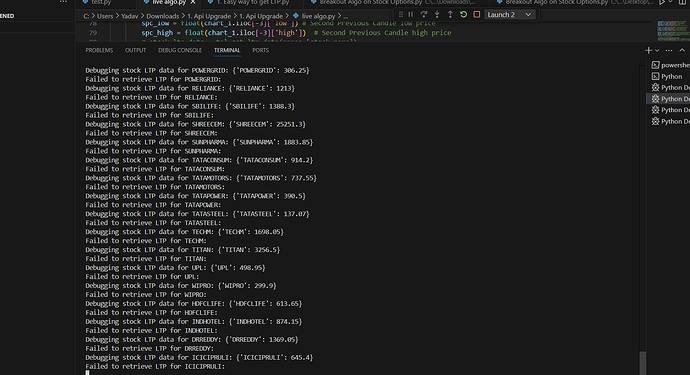Stop debugging with the red square icon

click(x=477, y=15)
